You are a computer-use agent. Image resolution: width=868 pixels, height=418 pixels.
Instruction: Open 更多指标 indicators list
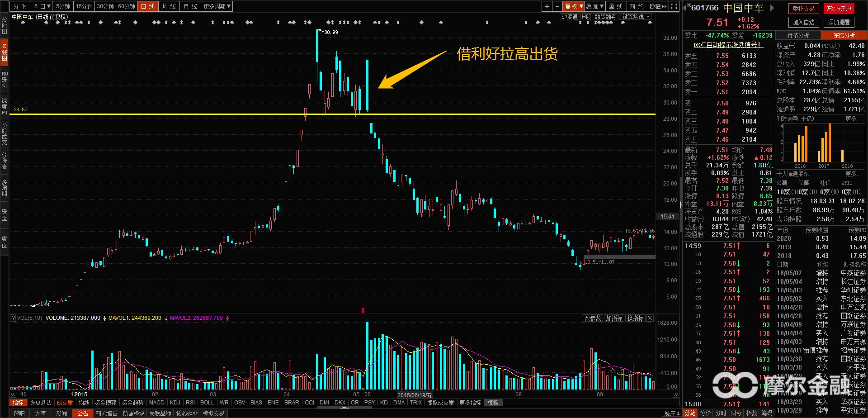point(470,403)
